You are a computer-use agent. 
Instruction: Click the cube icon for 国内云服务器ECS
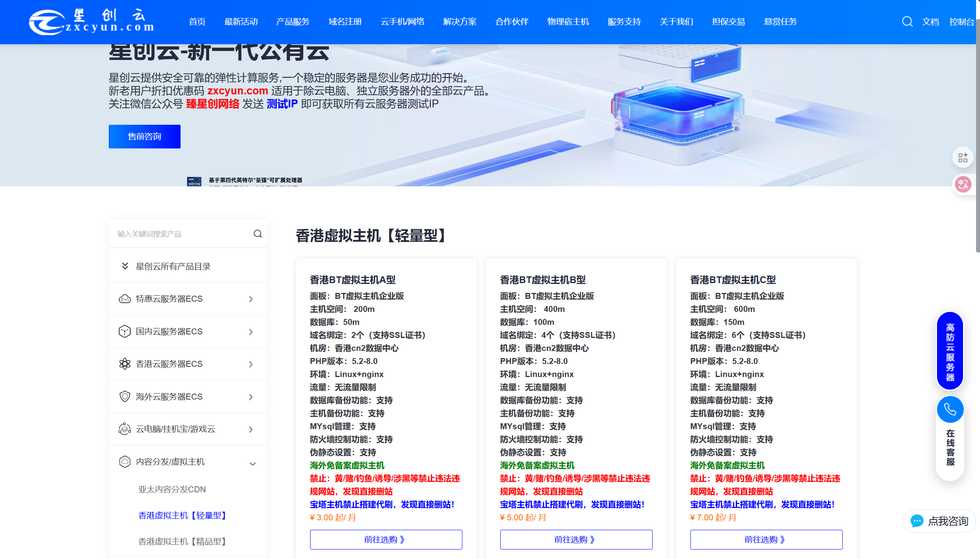click(x=125, y=331)
